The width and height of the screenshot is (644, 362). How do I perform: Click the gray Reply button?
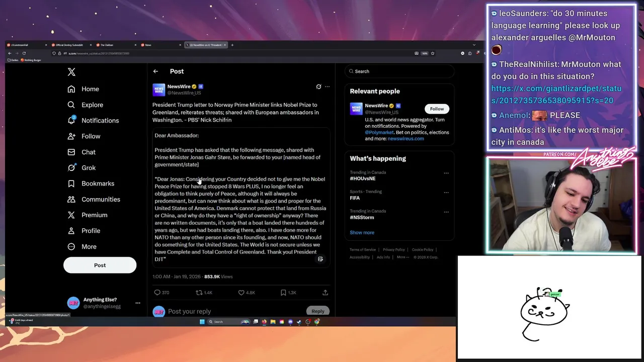point(317,311)
